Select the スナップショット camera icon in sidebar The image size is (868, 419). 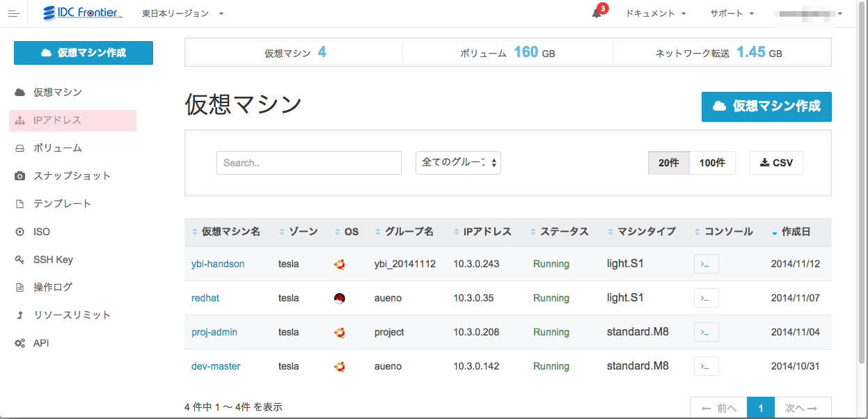pos(19,175)
